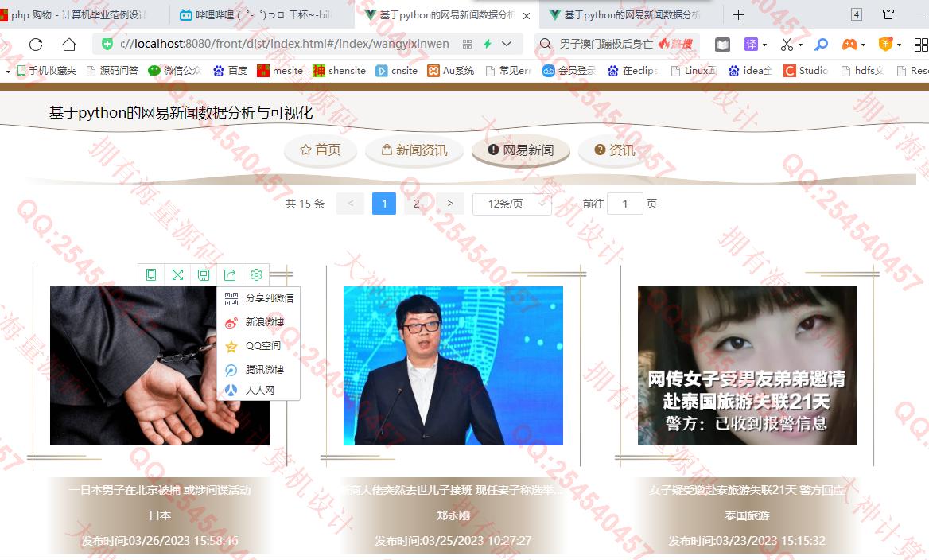
Task: Choose 新浪微博 in share menu
Action: pyautogui.click(x=259, y=322)
